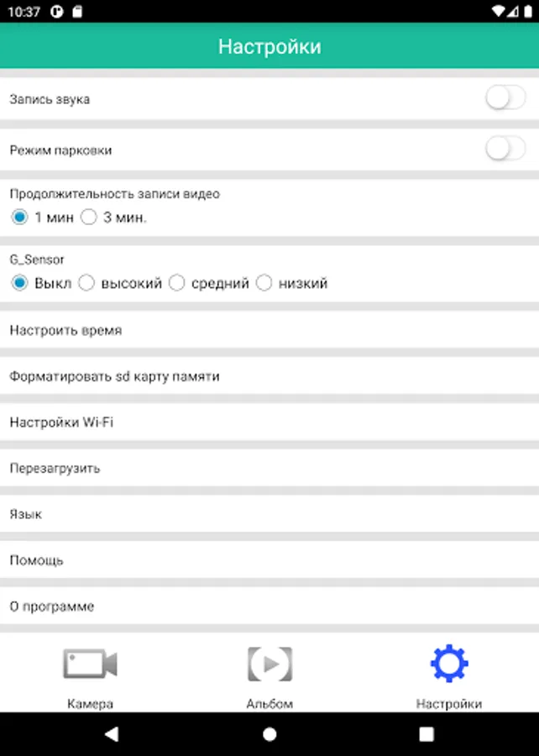Image resolution: width=539 pixels, height=756 pixels.
Task: Open the Album play icon
Action: (x=269, y=664)
